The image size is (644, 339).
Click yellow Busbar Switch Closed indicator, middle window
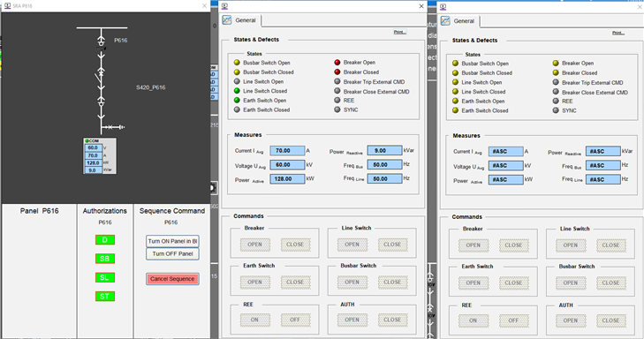237,72
